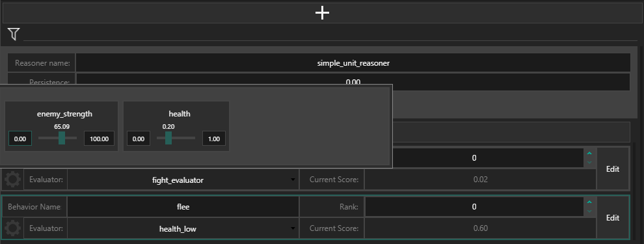Click the 0.20 slider value

pyautogui.click(x=168, y=126)
